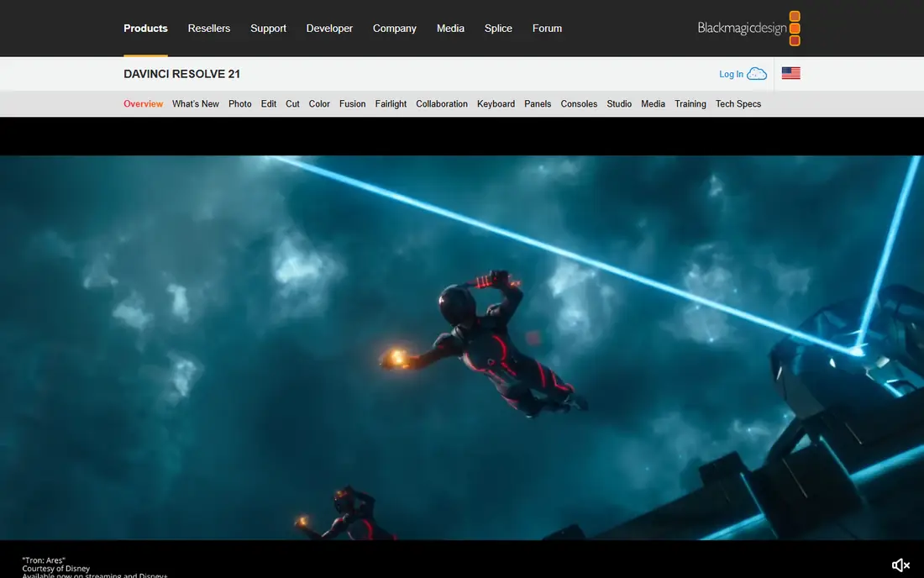Screen dimensions: 924x578
Task: Open the Cut tab
Action: coord(292,103)
